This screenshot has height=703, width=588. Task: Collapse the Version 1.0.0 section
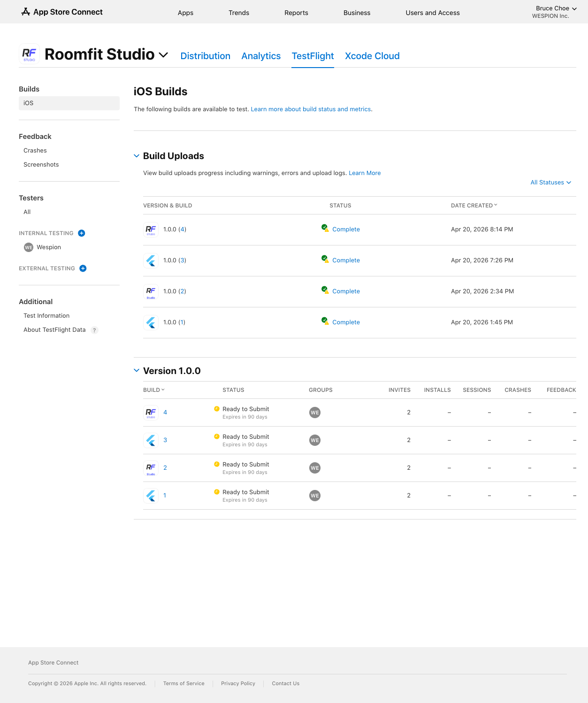137,371
